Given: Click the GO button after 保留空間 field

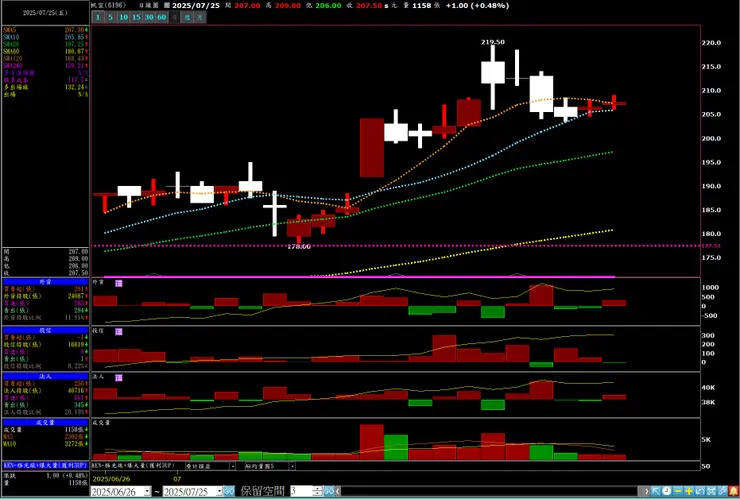Looking at the screenshot, I should point(329,491).
